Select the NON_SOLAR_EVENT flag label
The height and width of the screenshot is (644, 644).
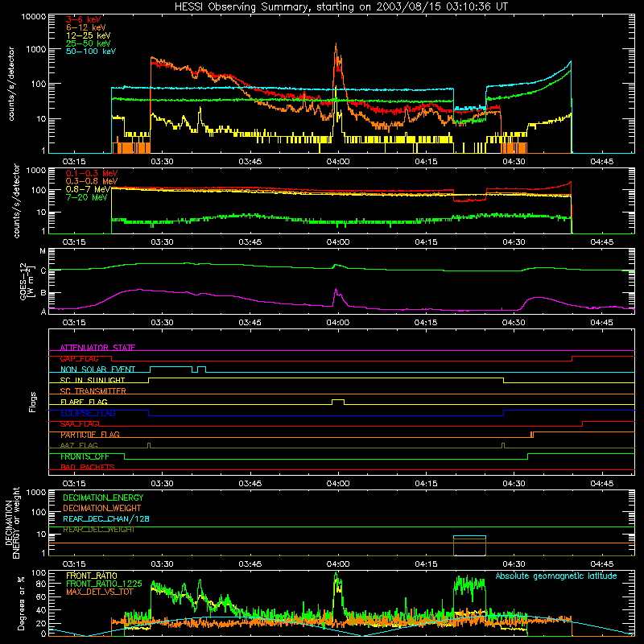coord(97,369)
